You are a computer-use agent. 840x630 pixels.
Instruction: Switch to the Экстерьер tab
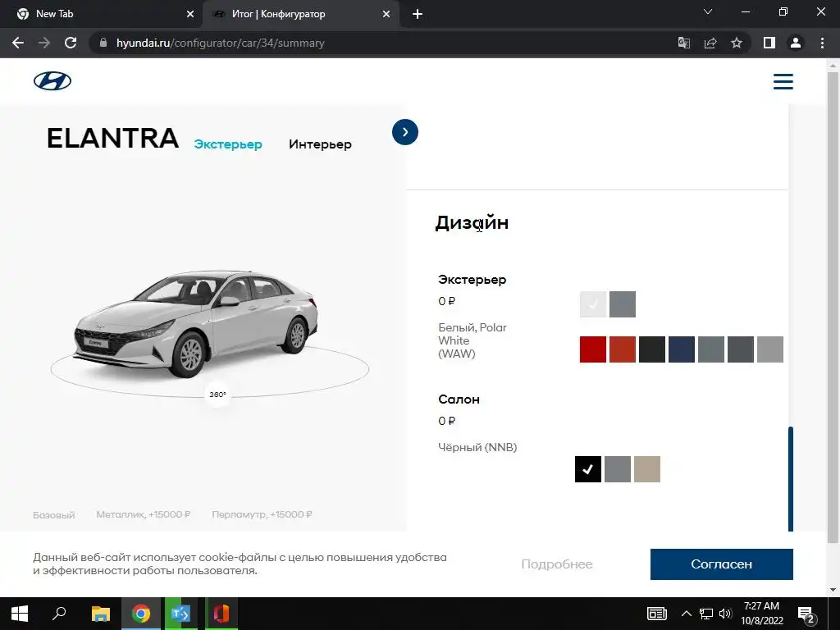pyautogui.click(x=228, y=144)
